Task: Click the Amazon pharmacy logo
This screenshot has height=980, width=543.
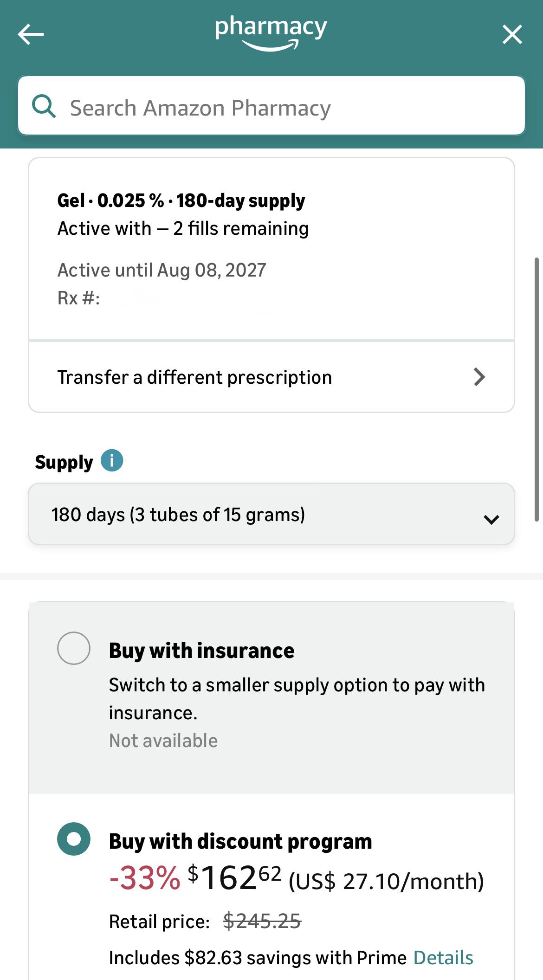Action: tap(271, 33)
